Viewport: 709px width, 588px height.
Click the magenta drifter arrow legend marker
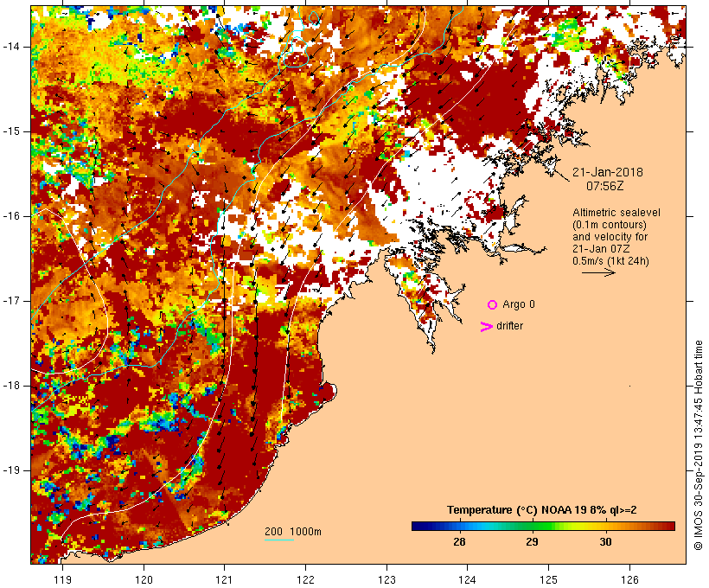(x=487, y=327)
